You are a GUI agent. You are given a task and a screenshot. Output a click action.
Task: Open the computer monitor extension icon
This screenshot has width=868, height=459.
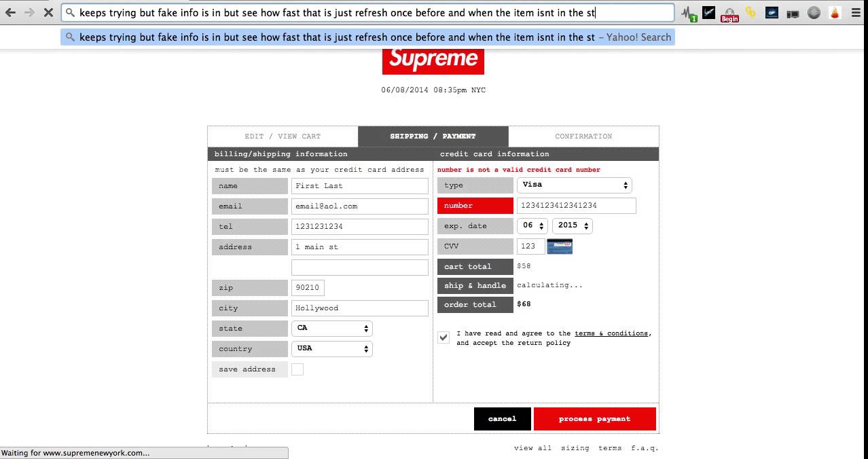click(x=793, y=12)
